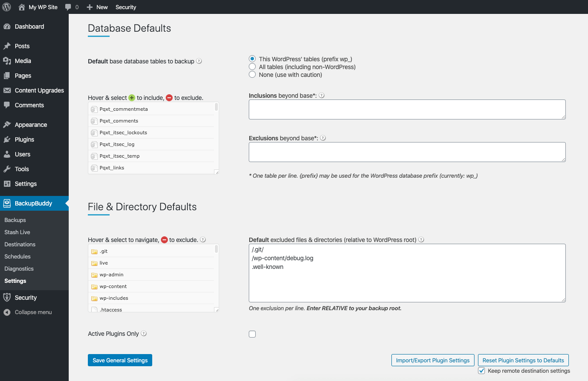Screen dimensions: 588x381
Task: Select Pqxt_commentmeta table row
Action: coord(151,109)
